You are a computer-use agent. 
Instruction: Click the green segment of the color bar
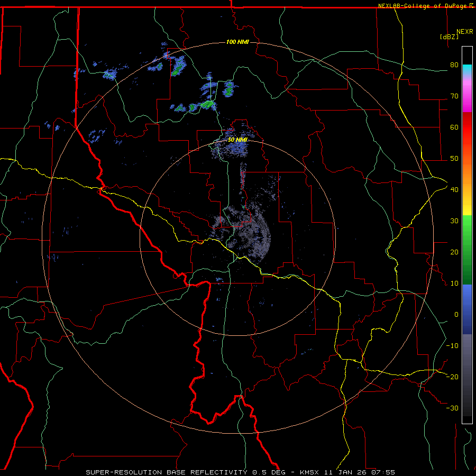click(x=467, y=250)
